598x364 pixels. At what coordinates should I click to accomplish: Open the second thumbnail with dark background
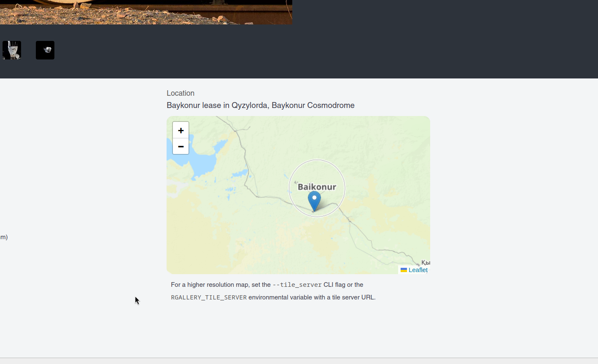45,50
